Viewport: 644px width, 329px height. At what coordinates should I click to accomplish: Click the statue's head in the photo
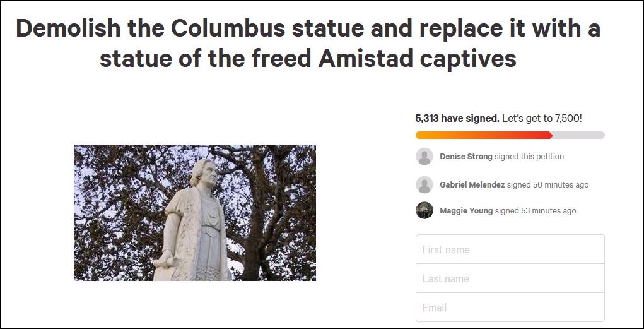pyautogui.click(x=204, y=173)
